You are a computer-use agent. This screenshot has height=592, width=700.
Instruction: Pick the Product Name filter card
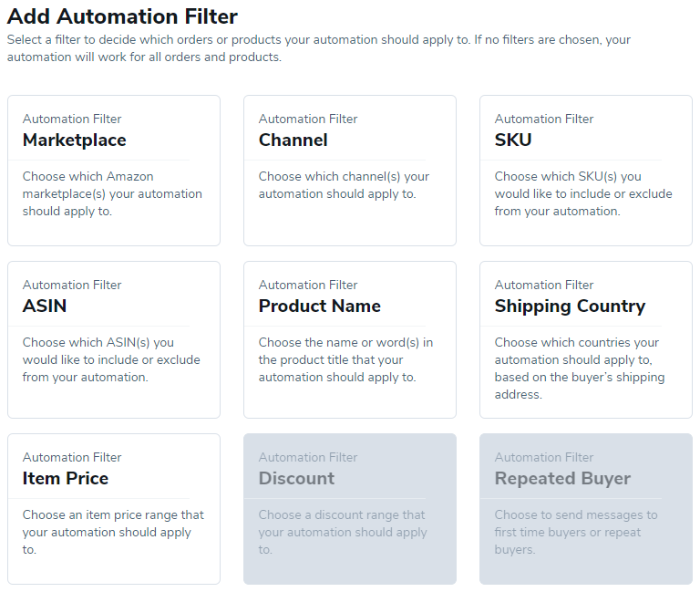350,339
